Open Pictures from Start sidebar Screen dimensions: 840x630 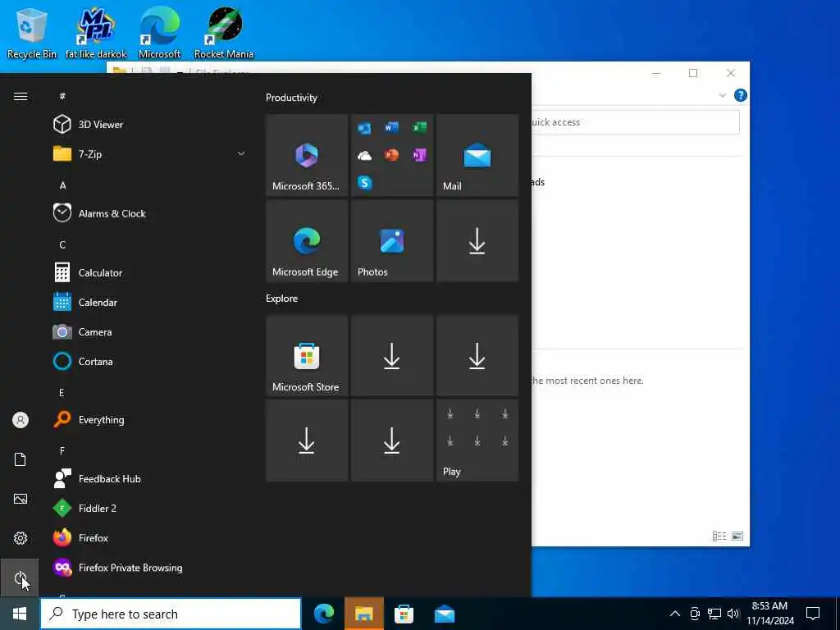click(x=21, y=499)
